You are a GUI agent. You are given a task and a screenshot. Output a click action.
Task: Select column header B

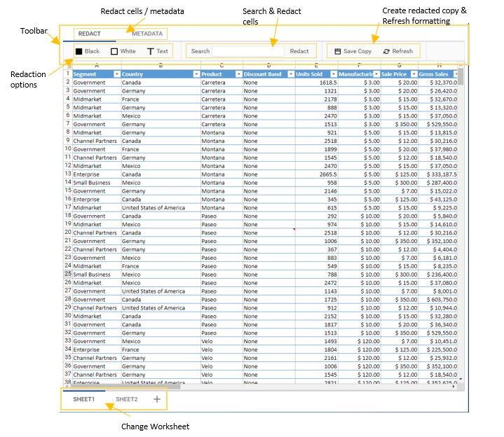pos(161,65)
